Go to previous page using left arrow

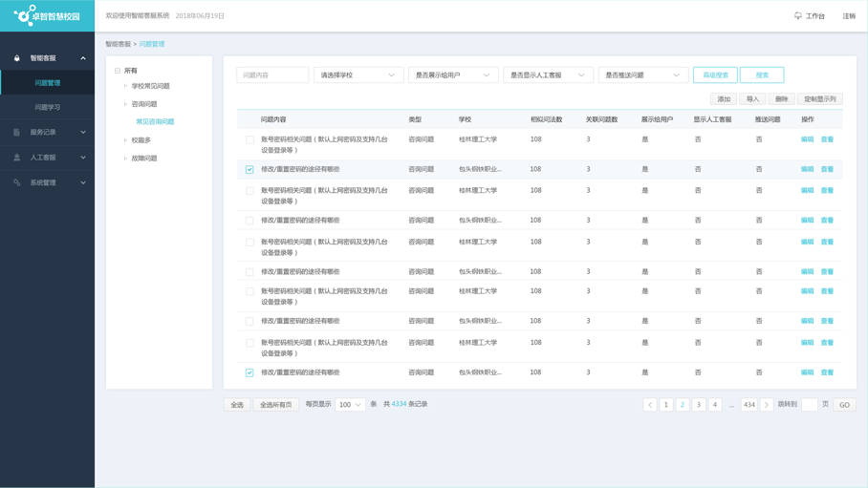(x=650, y=405)
